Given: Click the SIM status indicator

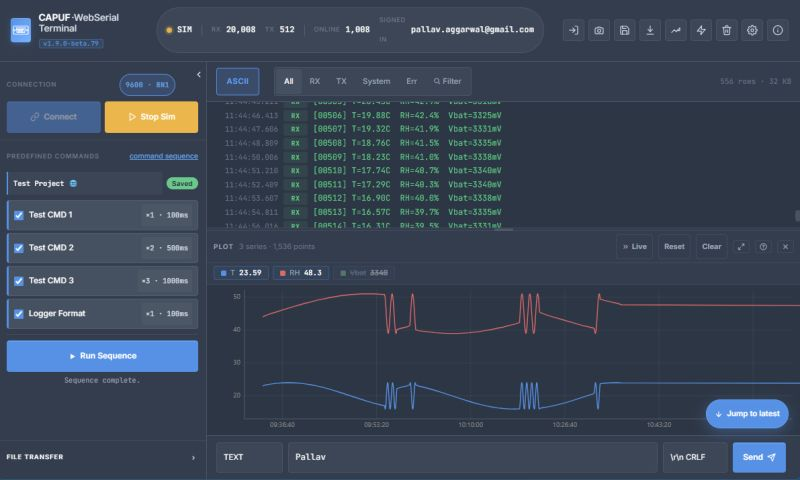Looking at the screenshot, I should pos(179,30).
